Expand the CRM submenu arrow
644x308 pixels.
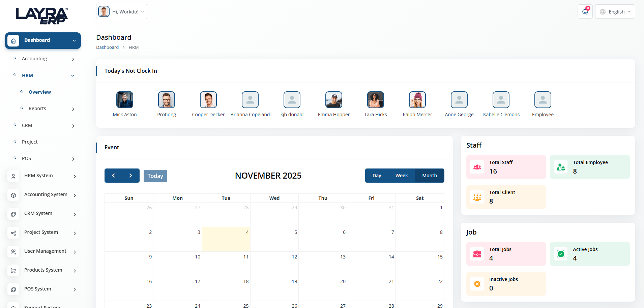[x=73, y=126]
